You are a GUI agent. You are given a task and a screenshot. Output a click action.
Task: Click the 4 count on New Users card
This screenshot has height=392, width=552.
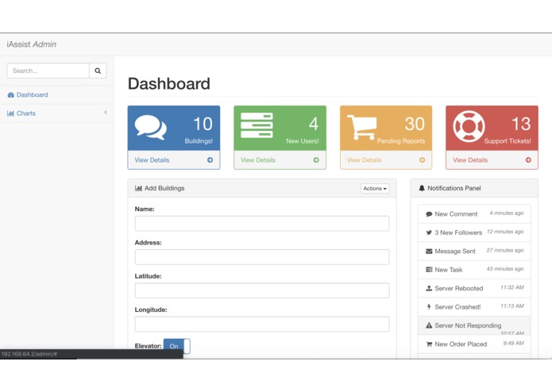click(x=314, y=124)
